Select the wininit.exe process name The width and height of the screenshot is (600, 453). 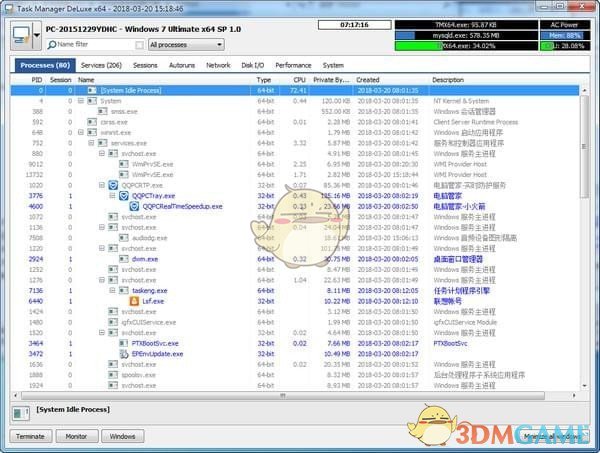pyautogui.click(x=116, y=133)
